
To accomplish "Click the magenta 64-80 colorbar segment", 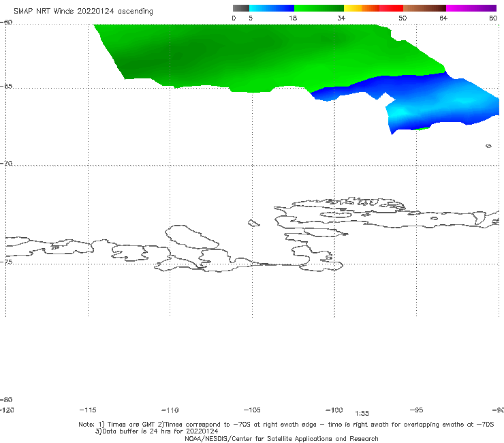I will click(x=471, y=8).
